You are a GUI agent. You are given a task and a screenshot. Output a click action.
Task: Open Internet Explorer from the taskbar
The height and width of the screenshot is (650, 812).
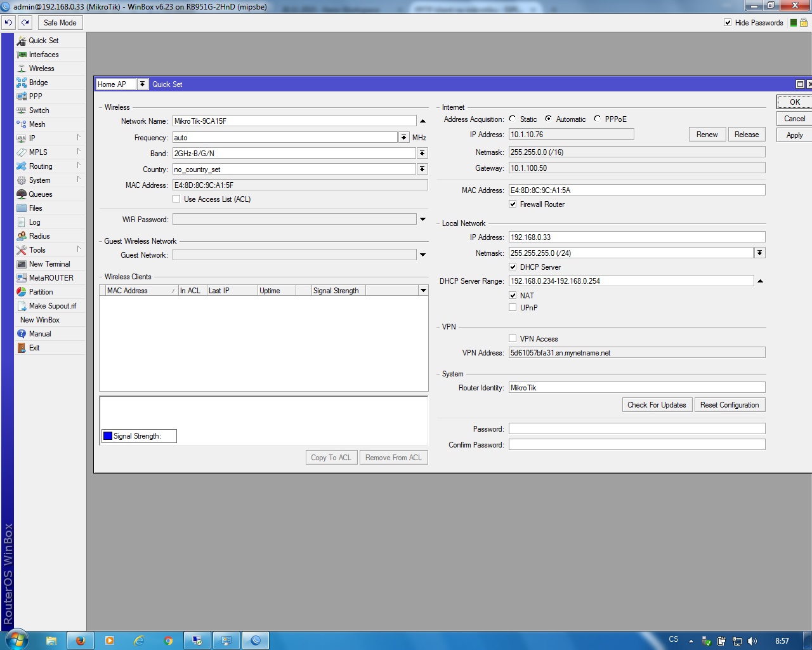[139, 640]
